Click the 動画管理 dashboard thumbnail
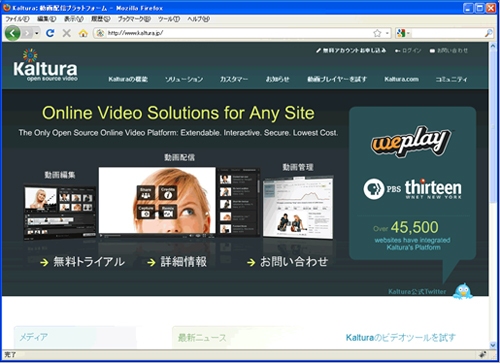 coord(298,207)
